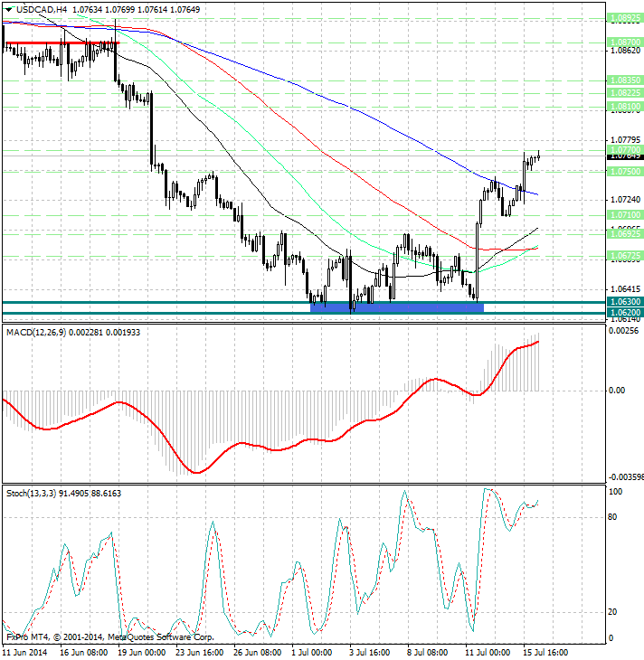
Task: Click the triangle arrow beside USDCAD,H4
Action: (8, 9)
